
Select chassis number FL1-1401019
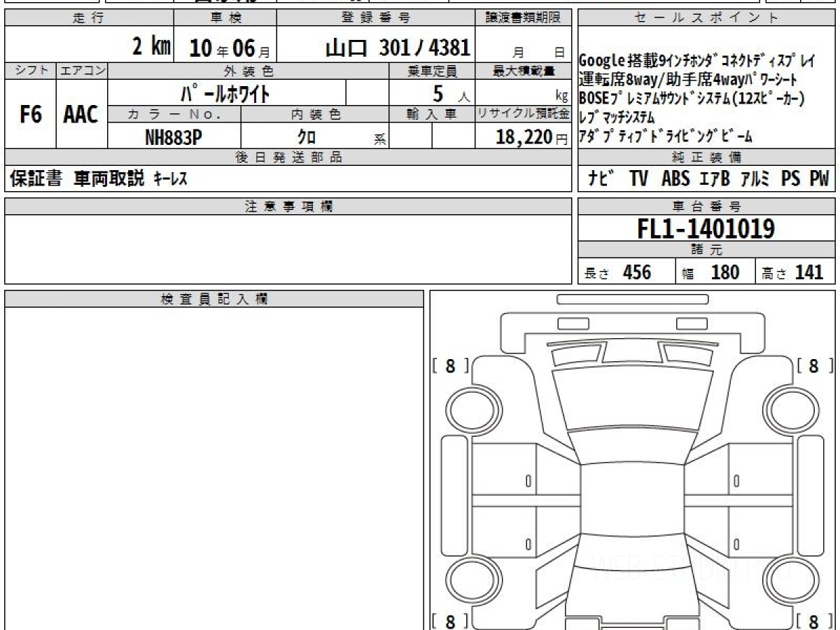[706, 229]
